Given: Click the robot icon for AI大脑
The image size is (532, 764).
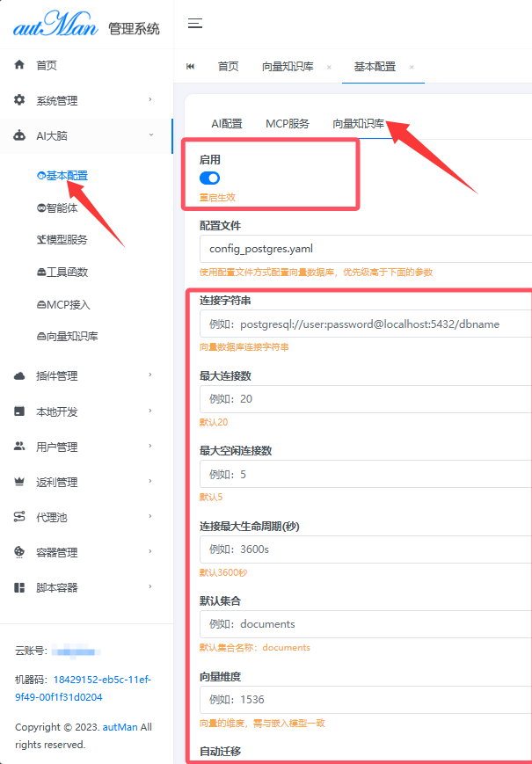Looking at the screenshot, I should point(19,135).
